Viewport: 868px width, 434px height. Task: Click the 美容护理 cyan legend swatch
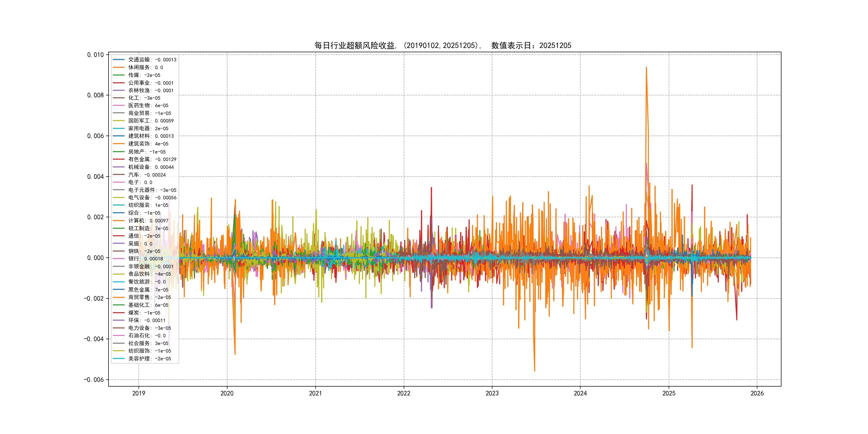click(x=119, y=358)
